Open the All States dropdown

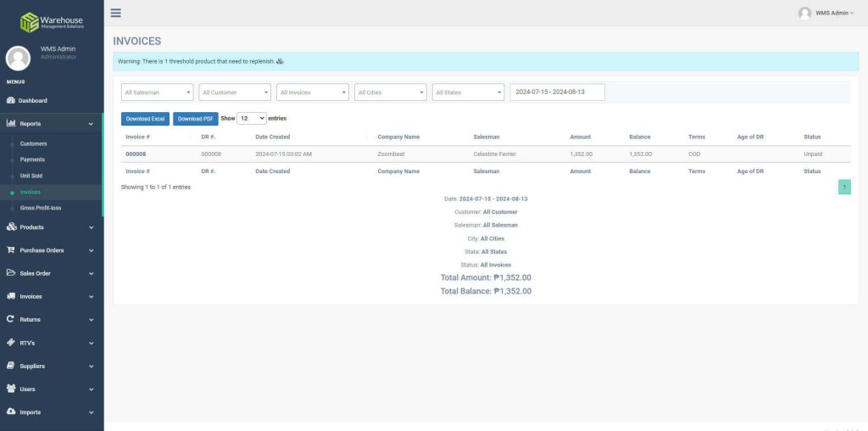[x=468, y=92]
